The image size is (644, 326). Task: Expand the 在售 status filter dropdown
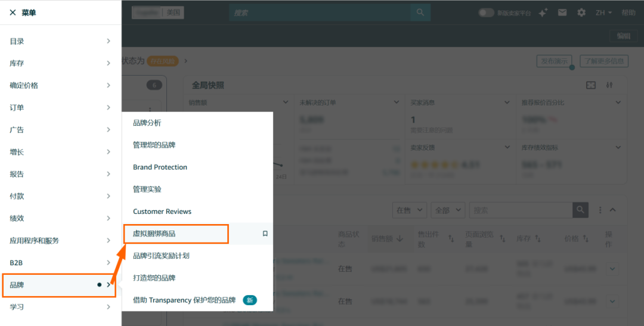click(x=410, y=210)
